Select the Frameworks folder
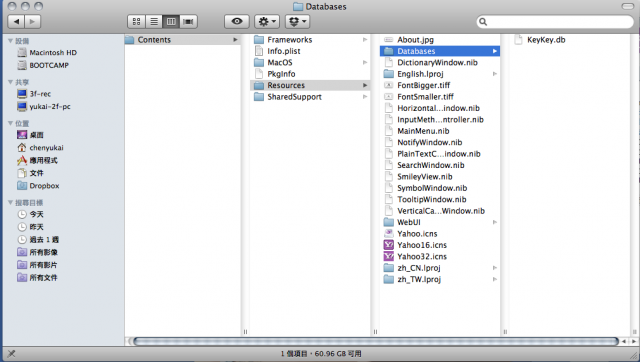The width and height of the screenshot is (640, 362). pos(310,40)
